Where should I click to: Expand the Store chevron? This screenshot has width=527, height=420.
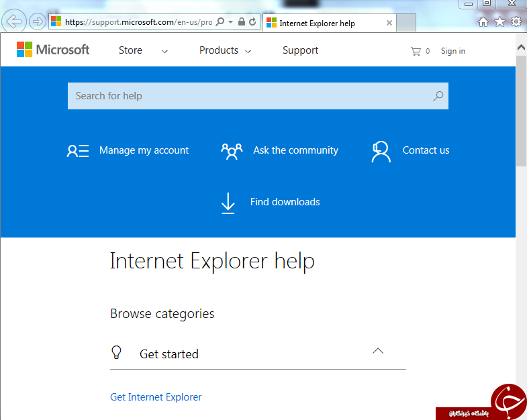[164, 52]
